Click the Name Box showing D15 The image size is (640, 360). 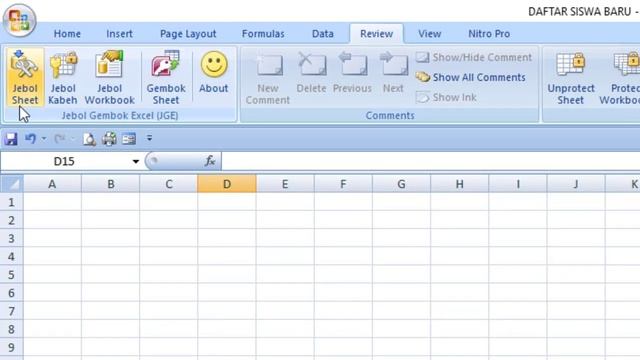point(64,162)
